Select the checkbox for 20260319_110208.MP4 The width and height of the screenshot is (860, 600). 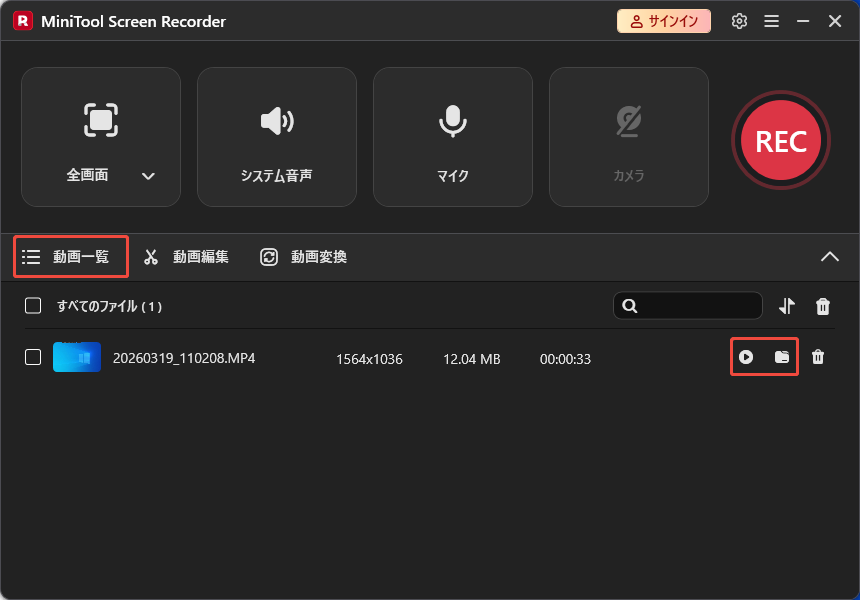point(31,358)
